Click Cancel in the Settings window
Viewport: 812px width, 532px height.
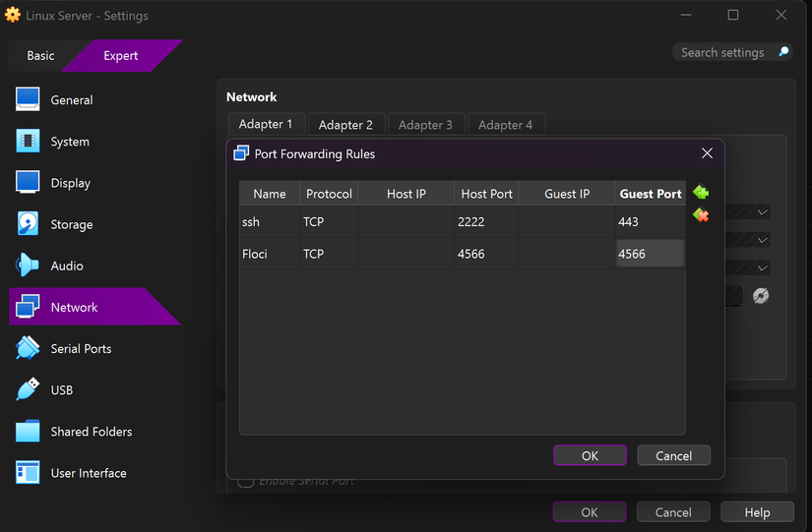point(673,511)
